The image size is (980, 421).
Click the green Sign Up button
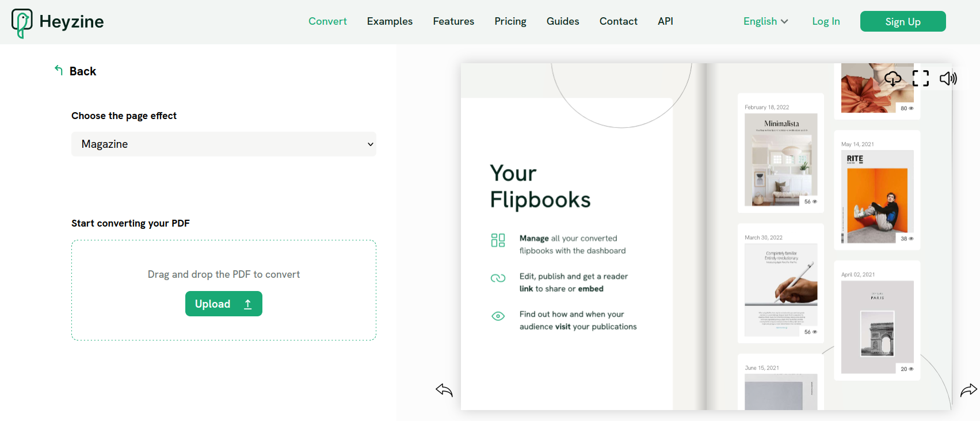coord(903,21)
